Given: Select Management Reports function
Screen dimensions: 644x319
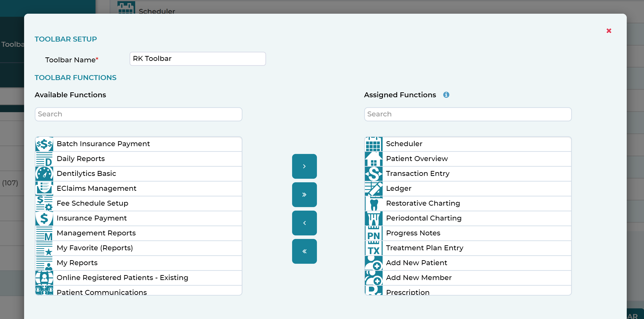Looking at the screenshot, I should click(x=138, y=233).
